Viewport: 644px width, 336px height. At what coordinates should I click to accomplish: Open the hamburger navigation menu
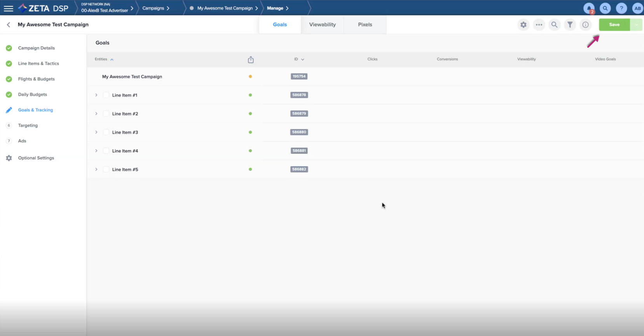pyautogui.click(x=8, y=8)
